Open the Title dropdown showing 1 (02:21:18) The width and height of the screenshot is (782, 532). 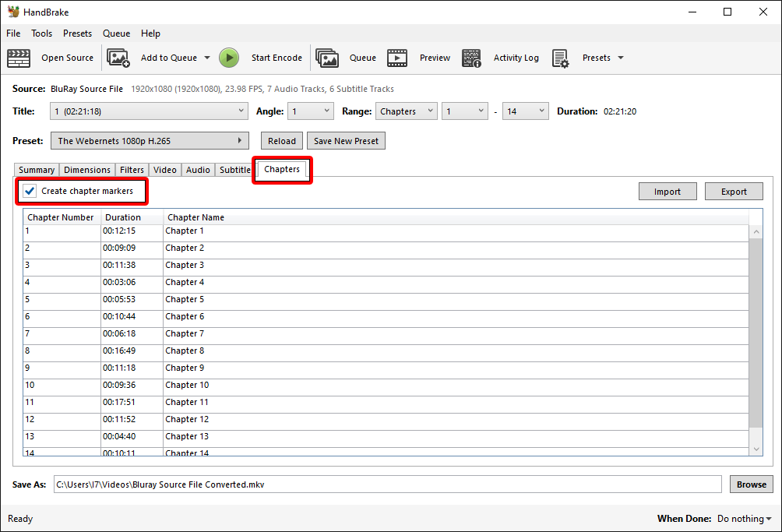tap(149, 111)
